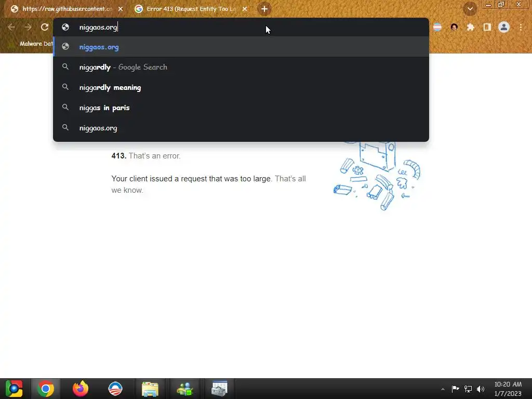Open Chrome from the taskbar
This screenshot has height=399, width=532.
pyautogui.click(x=46, y=389)
